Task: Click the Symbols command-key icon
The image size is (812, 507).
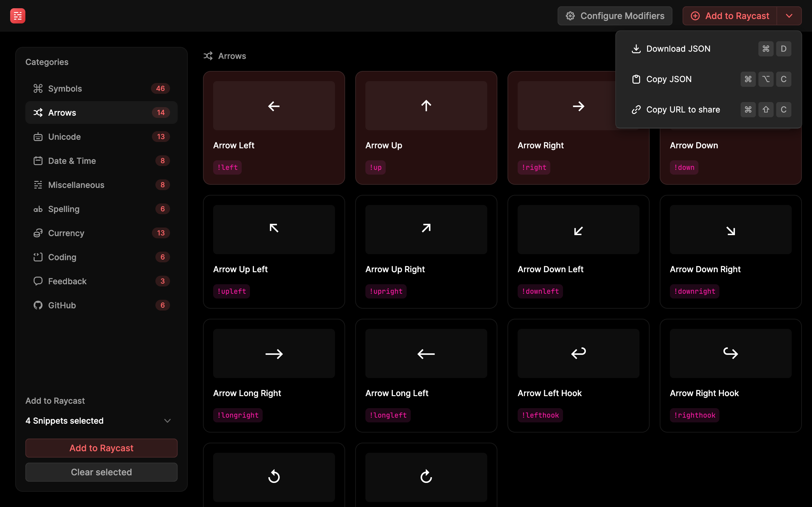Action: pyautogui.click(x=38, y=88)
